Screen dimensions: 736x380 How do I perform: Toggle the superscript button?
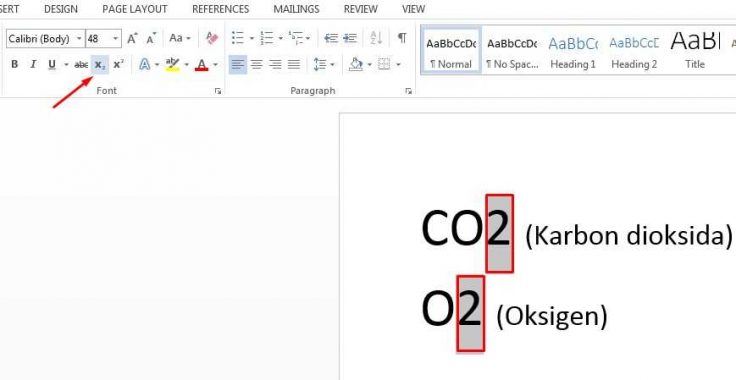point(119,64)
